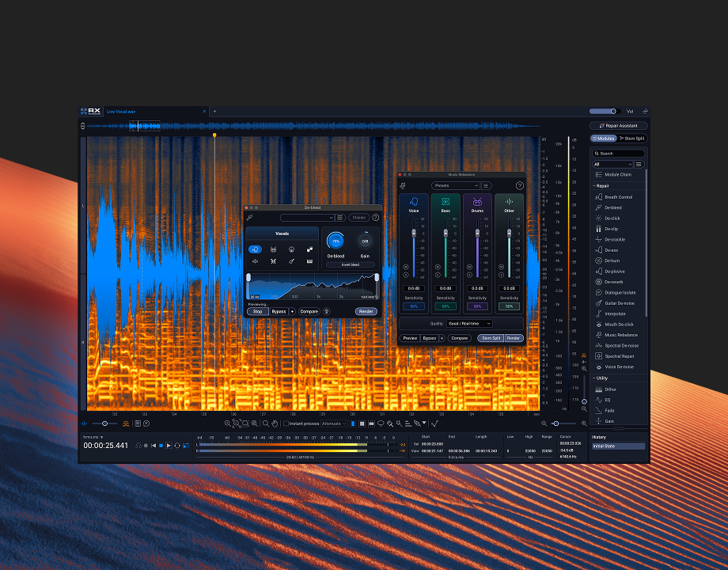Click Render in the De-bleed window
The width and height of the screenshot is (728, 570).
click(366, 312)
